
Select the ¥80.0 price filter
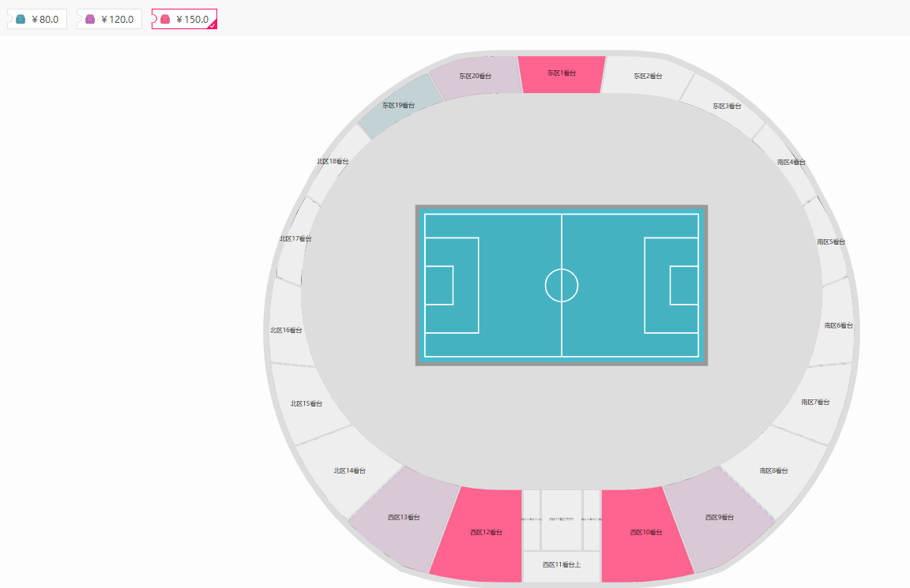point(37,19)
